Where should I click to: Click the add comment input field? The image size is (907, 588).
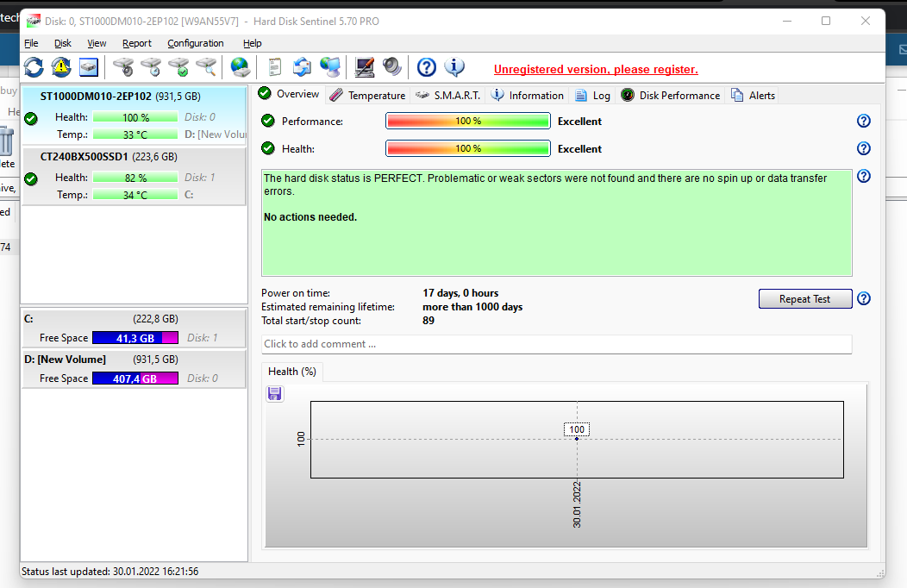(556, 344)
